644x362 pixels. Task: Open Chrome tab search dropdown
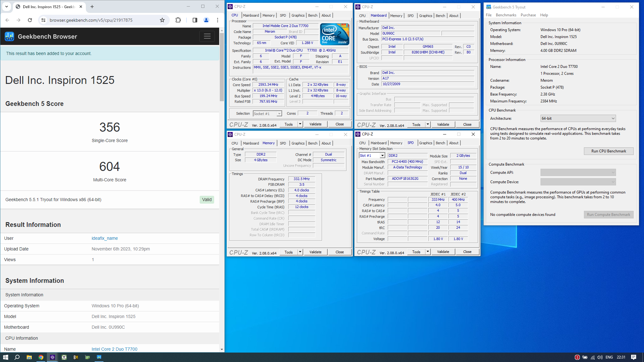(x=7, y=7)
